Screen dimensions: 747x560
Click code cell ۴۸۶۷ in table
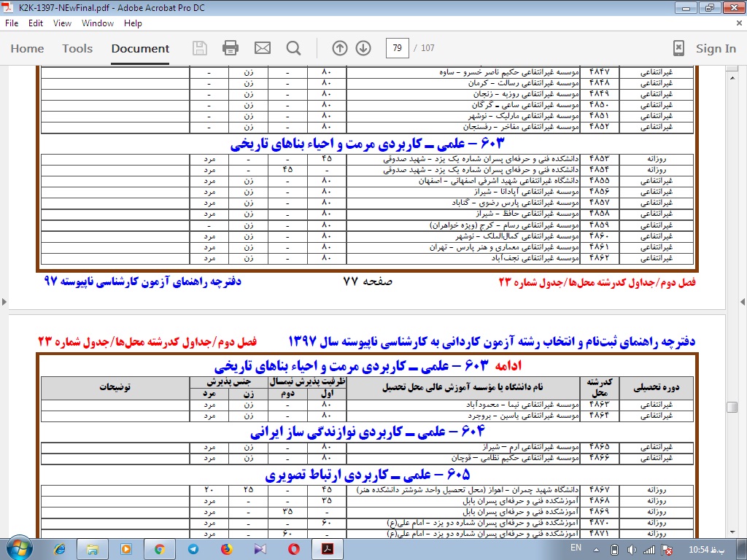(x=600, y=489)
